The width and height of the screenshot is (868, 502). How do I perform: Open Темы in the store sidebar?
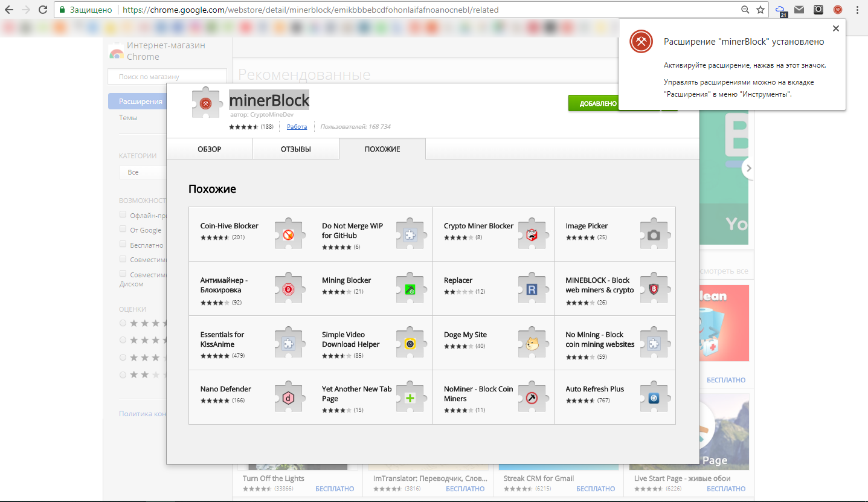coord(128,118)
